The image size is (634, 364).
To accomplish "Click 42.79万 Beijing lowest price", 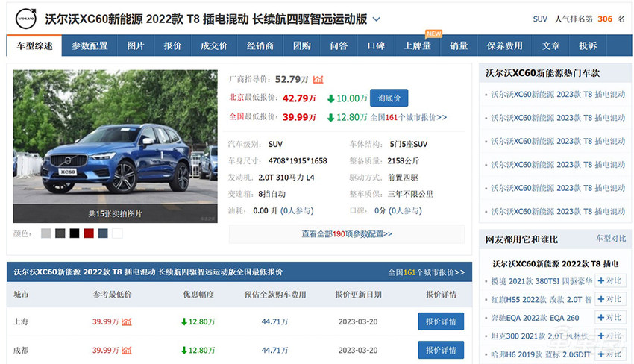I will point(299,98).
